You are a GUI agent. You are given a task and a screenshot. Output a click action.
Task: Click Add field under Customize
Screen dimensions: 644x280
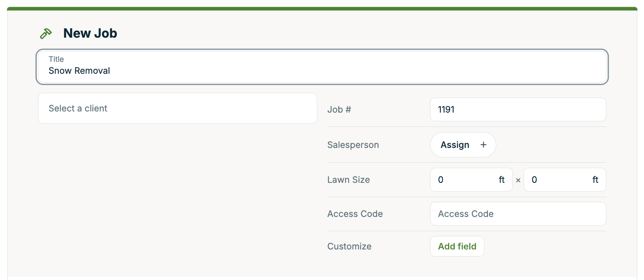(x=457, y=246)
